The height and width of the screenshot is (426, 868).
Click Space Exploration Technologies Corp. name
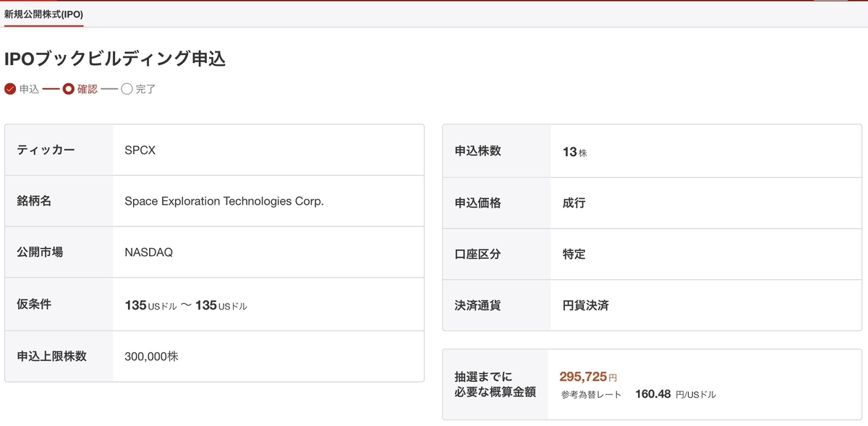pos(224,201)
